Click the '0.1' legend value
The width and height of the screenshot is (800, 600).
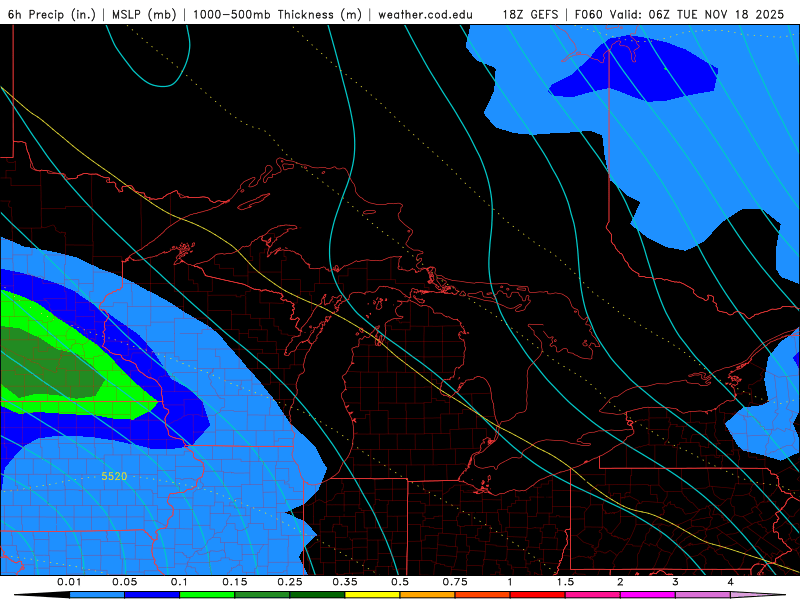pyautogui.click(x=179, y=582)
